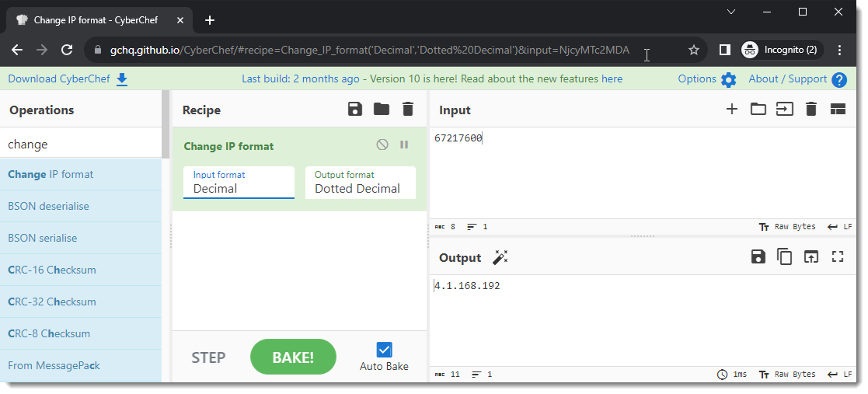Select BSON deserialise operation
This screenshot has width=868, height=394.
click(x=81, y=206)
